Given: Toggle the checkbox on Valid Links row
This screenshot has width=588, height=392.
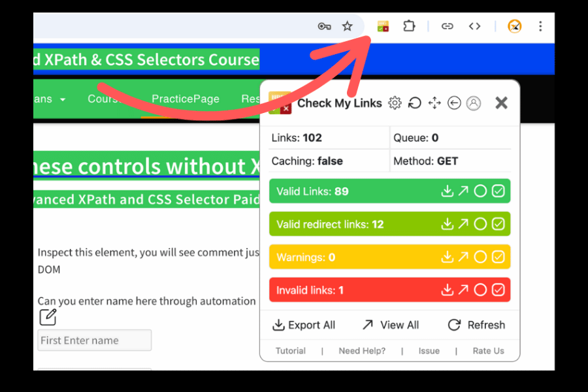Looking at the screenshot, I should tap(498, 191).
